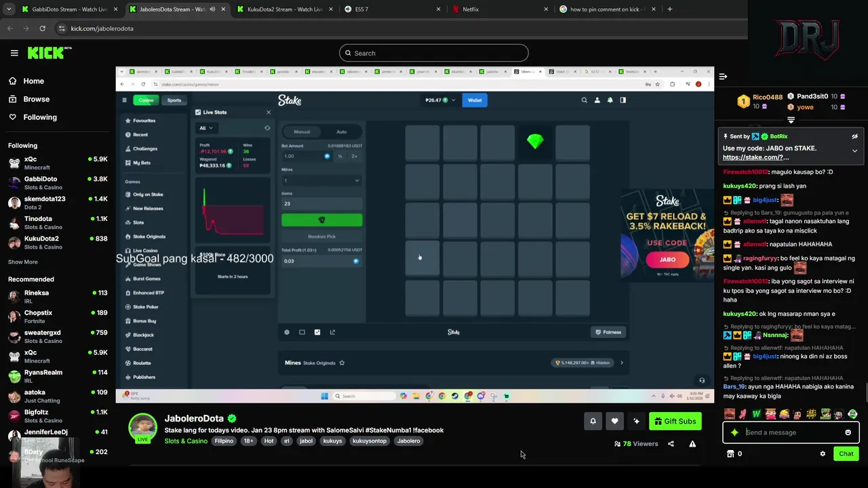The height and width of the screenshot is (488, 868).
Task: Click the Send a message field
Action: click(x=791, y=432)
